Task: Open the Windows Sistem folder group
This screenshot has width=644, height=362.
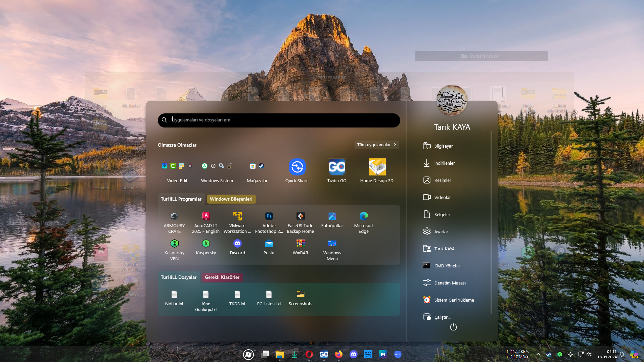Action: click(217, 171)
